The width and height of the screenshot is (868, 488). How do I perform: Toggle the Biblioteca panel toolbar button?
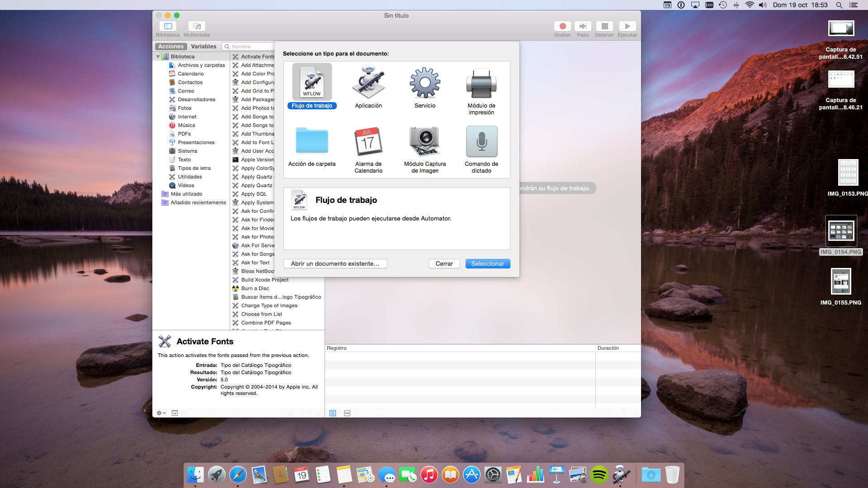[x=168, y=26]
